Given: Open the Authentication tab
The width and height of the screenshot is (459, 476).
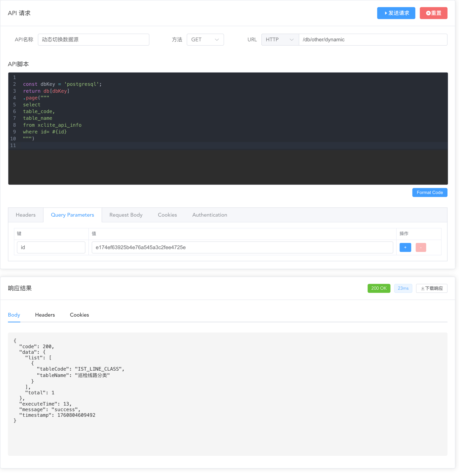Looking at the screenshot, I should (x=209, y=215).
